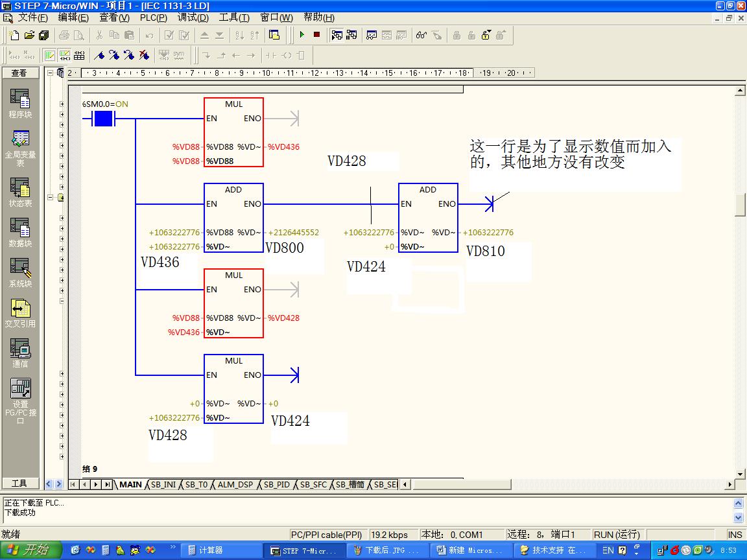Click the ladder editor vertical scrollbar thumb
747x560 pixels.
pyautogui.click(x=739, y=204)
